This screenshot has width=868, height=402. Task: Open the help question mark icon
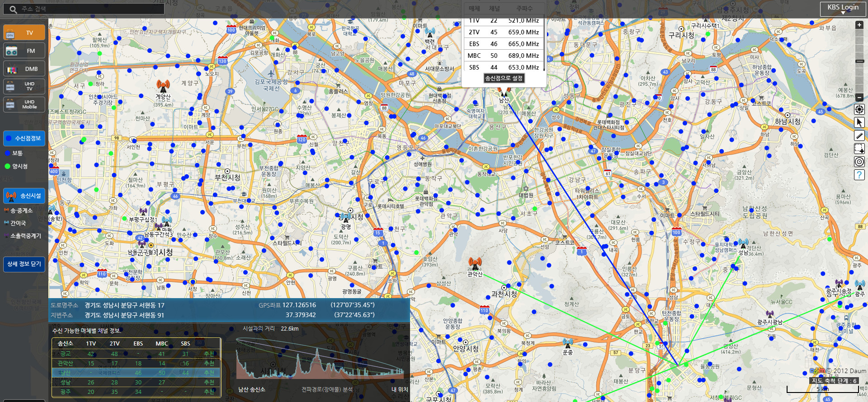859,175
